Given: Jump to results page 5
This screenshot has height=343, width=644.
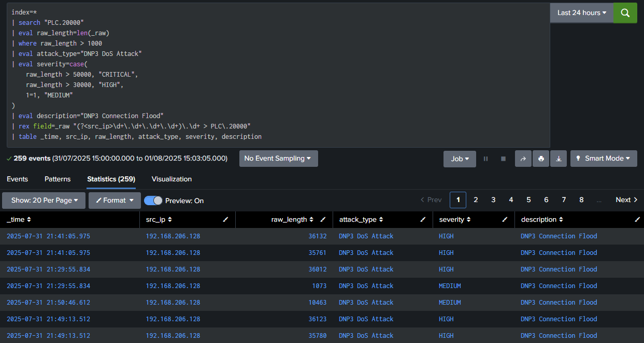Looking at the screenshot, I should pos(528,200).
